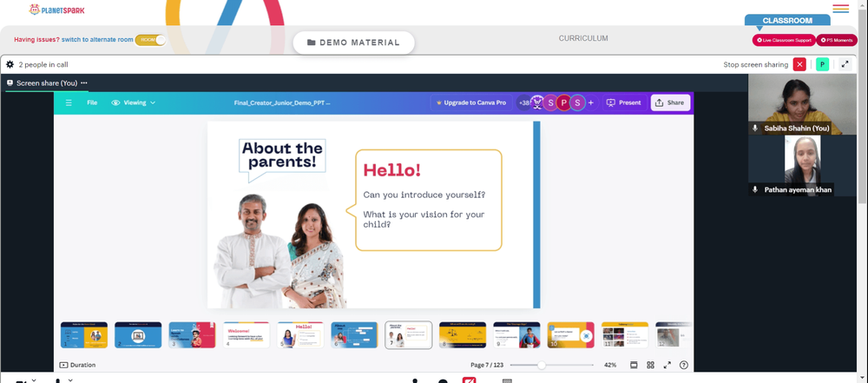868x383 pixels.
Task: Select slide thumbnail 4 Welcome
Action: (247, 334)
